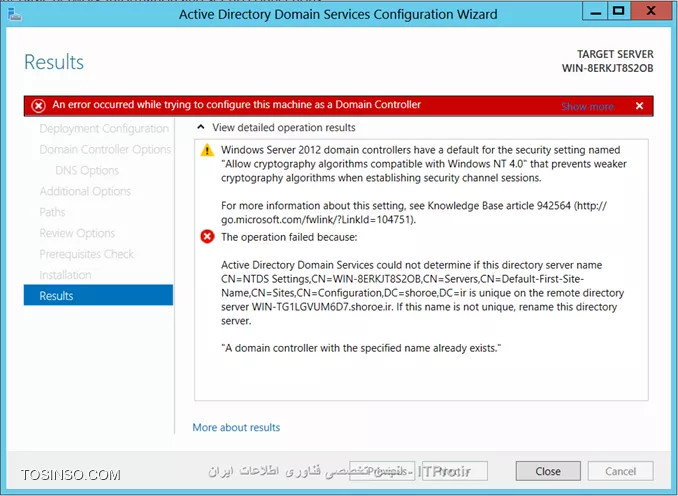Image resolution: width=678 pixels, height=496 pixels.
Task: Select Deployment Configuration in the sidebar
Action: click(x=104, y=128)
